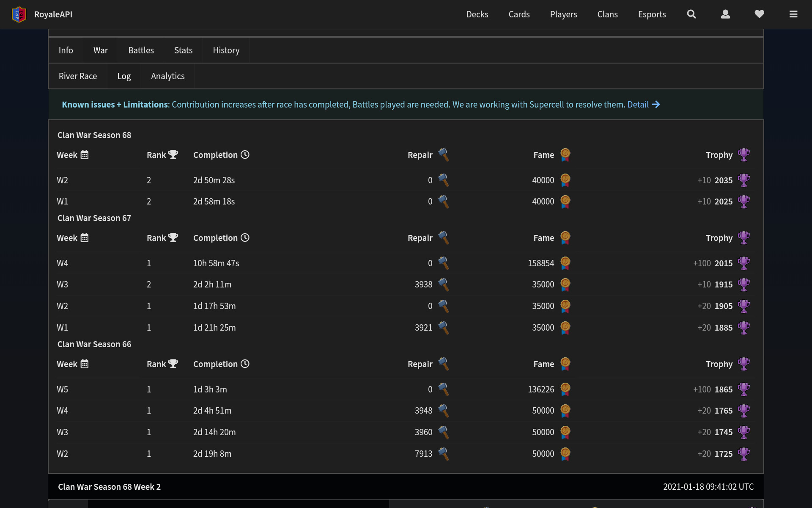
Task: Click repair hammer icon next to 7913
Action: 443,454
